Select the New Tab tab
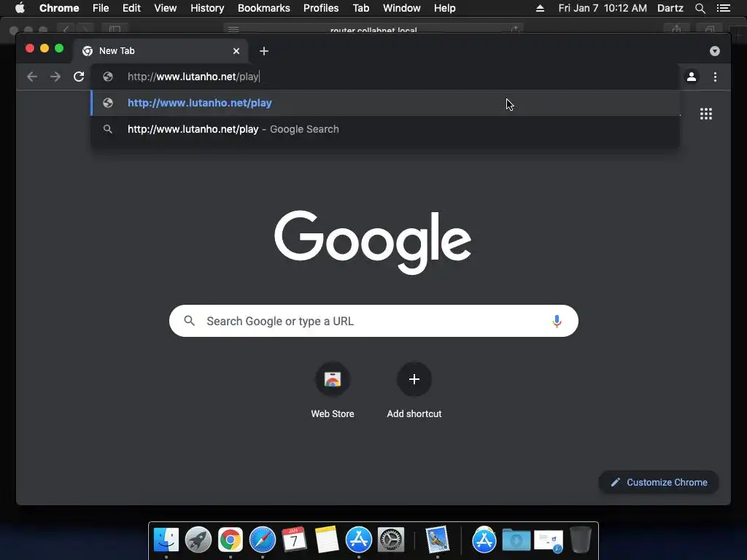747x560 pixels. click(x=160, y=51)
